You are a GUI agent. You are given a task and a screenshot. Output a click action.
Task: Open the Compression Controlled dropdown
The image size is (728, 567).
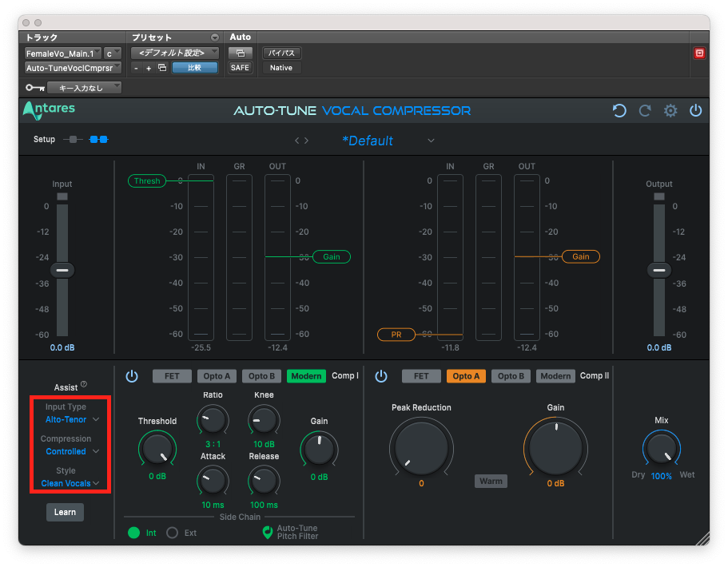(72, 451)
